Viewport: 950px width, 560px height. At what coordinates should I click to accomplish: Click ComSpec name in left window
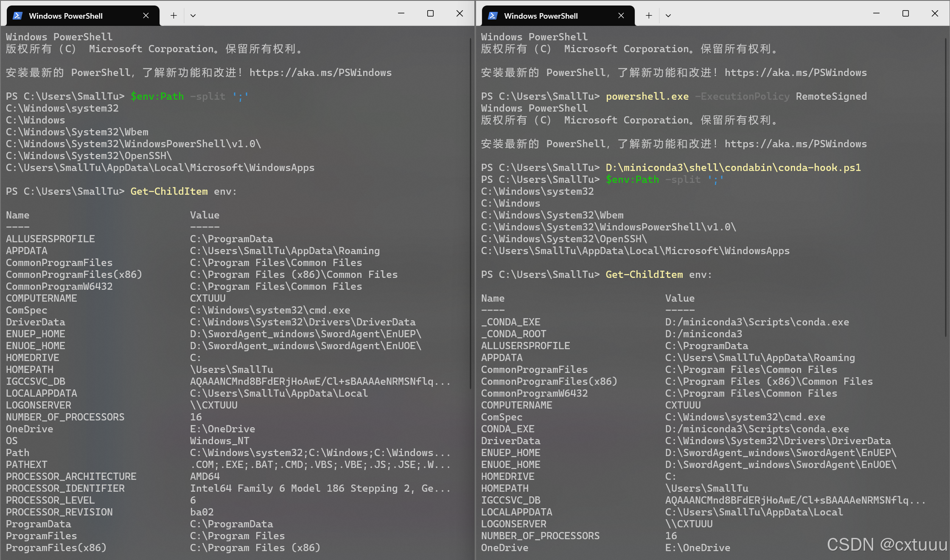point(27,310)
